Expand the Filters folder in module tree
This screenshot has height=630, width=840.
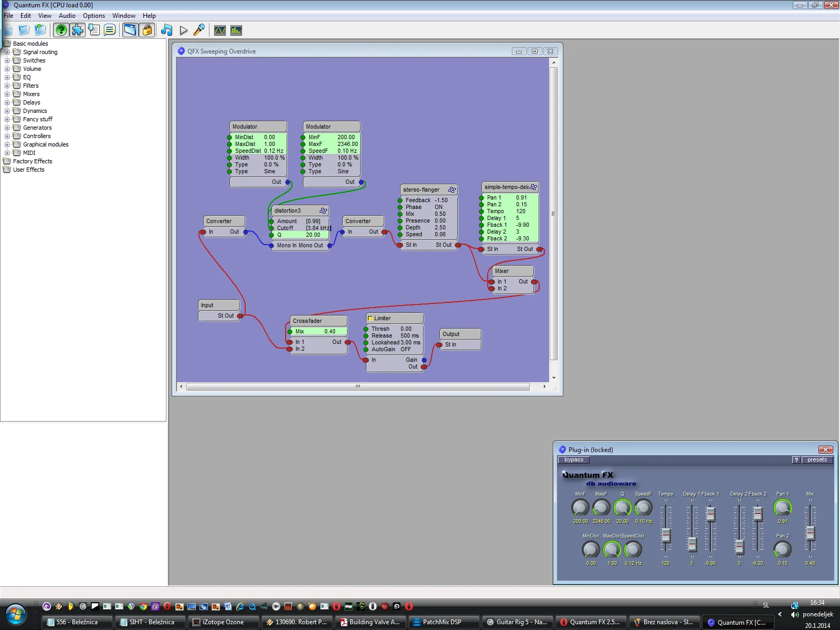pyautogui.click(x=7, y=86)
